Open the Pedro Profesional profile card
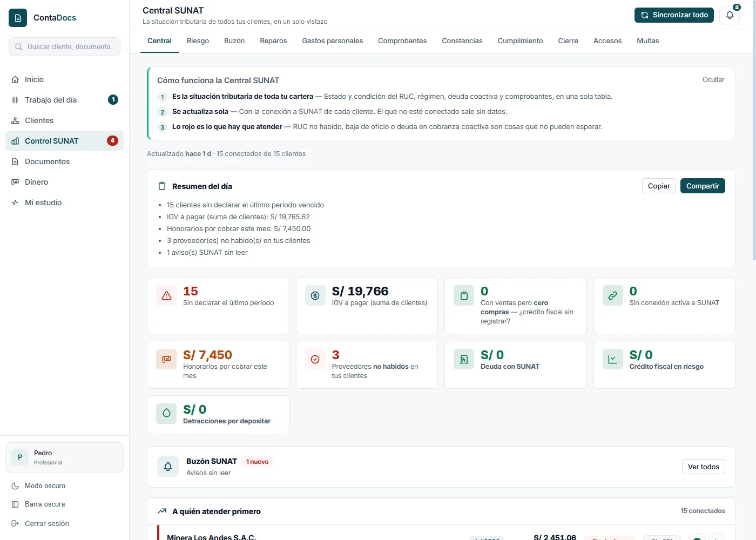 click(x=64, y=457)
